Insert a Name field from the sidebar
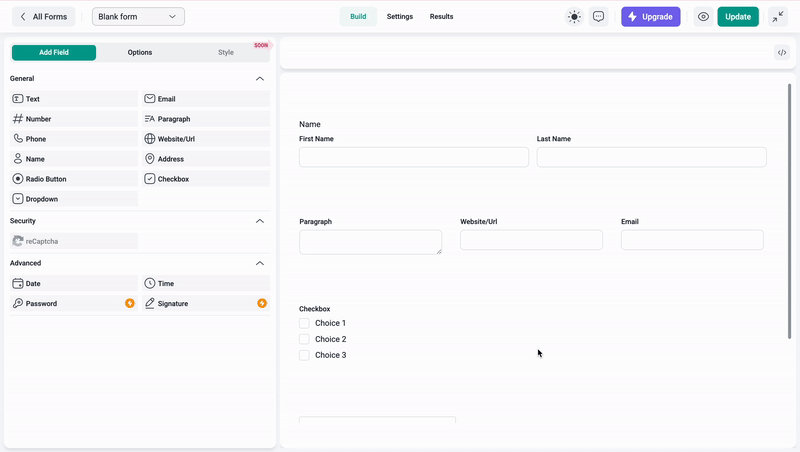 (x=74, y=159)
